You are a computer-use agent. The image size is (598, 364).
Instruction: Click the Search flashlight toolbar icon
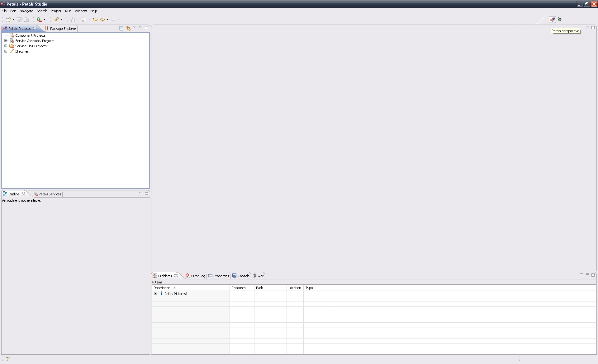click(56, 20)
